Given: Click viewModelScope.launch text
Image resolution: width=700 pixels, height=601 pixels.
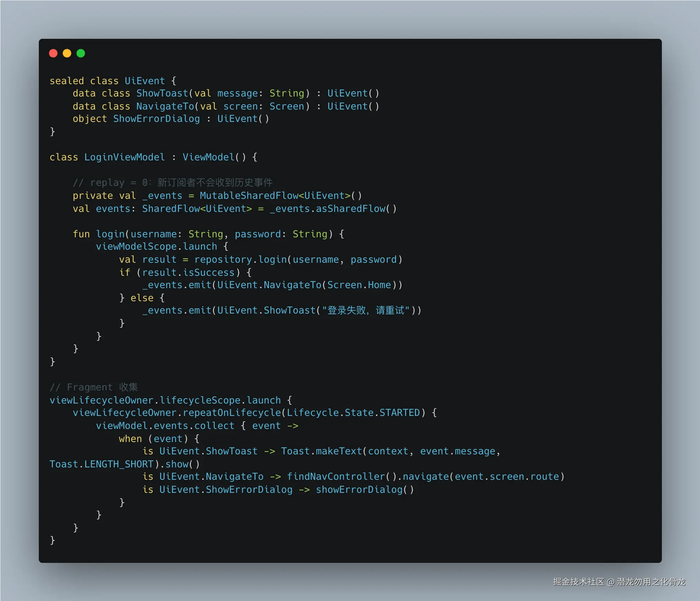Looking at the screenshot, I should (156, 247).
